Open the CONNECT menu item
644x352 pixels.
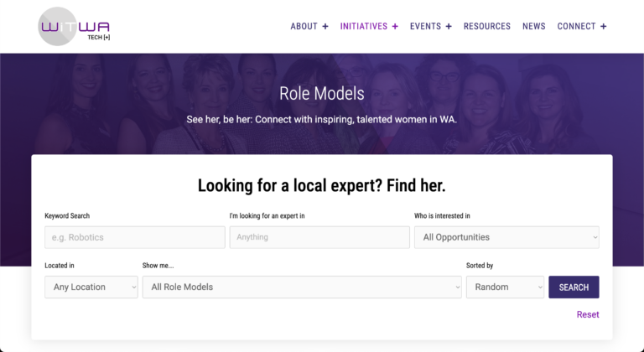coord(576,26)
